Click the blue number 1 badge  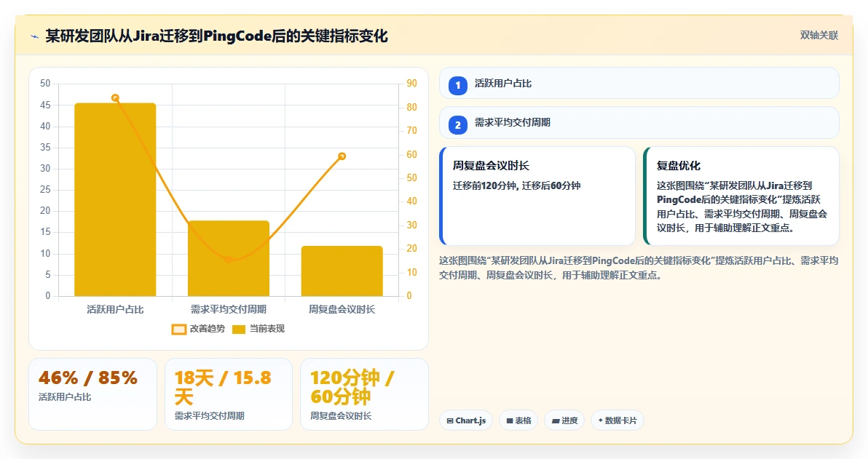[x=458, y=86]
